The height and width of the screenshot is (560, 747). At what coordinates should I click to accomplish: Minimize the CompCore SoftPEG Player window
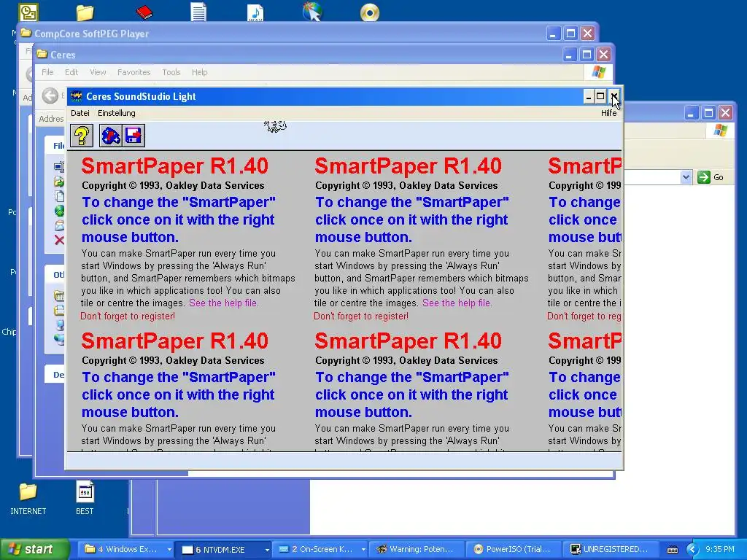(553, 34)
